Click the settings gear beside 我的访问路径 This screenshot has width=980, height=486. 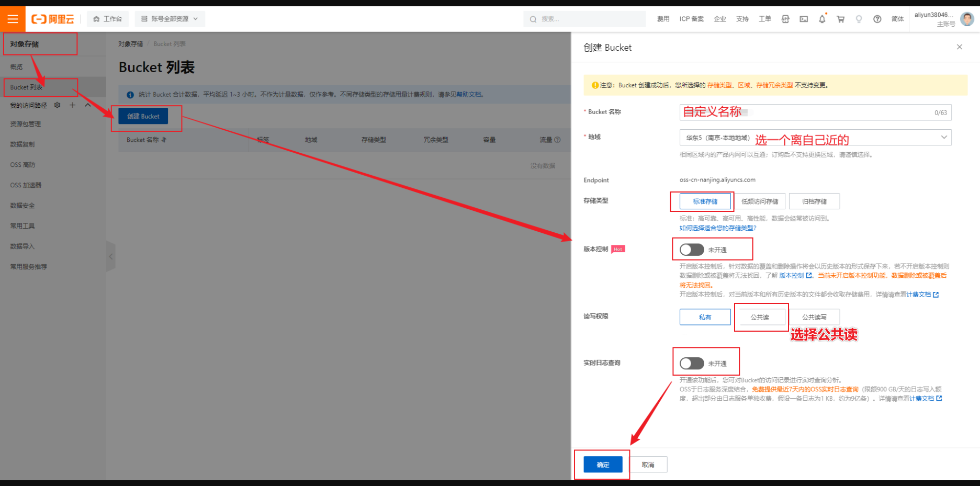tap(57, 105)
